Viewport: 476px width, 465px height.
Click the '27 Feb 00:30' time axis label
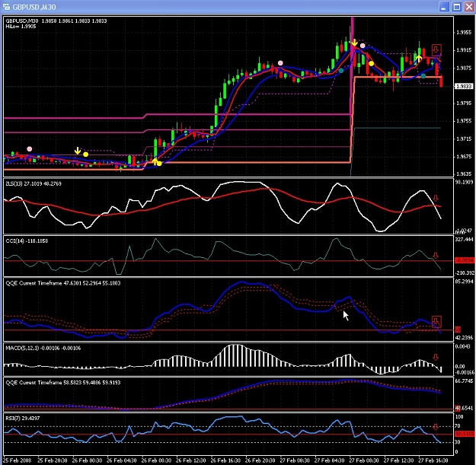(x=295, y=460)
